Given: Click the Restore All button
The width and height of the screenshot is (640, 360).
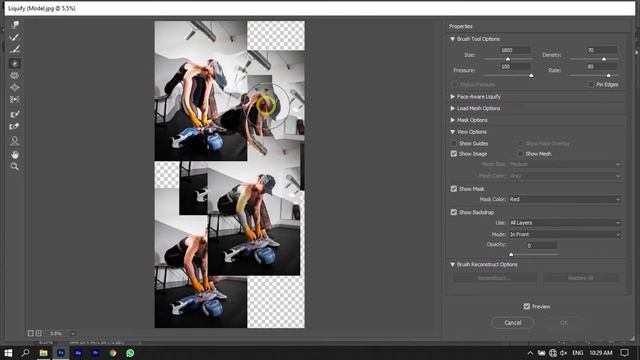Looking at the screenshot, I should (580, 278).
